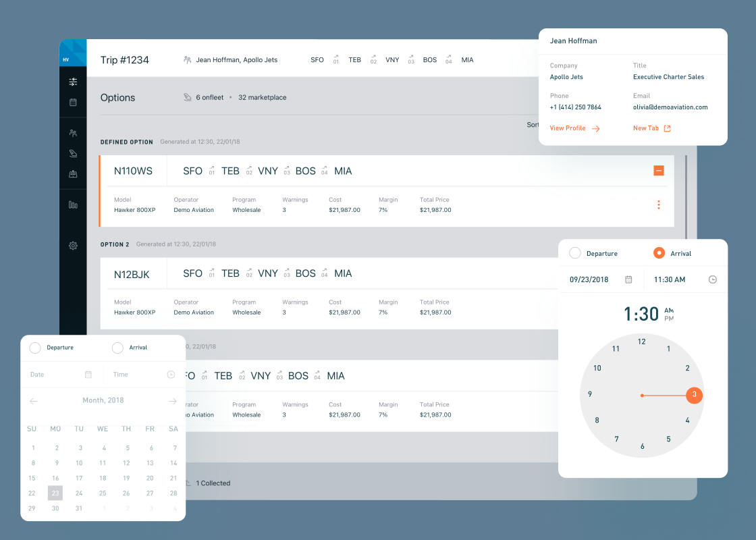Click the clock icon beside 11:30 AM

click(712, 279)
